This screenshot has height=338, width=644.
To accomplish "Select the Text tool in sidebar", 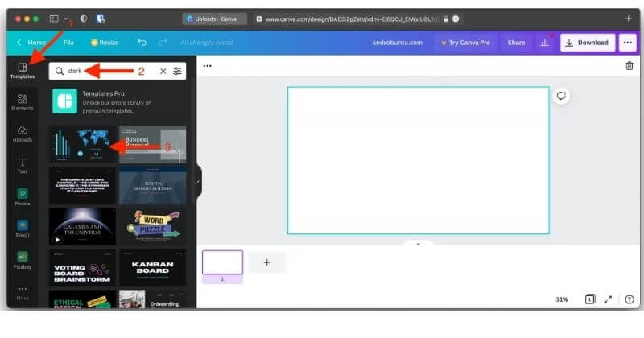I will [x=23, y=165].
